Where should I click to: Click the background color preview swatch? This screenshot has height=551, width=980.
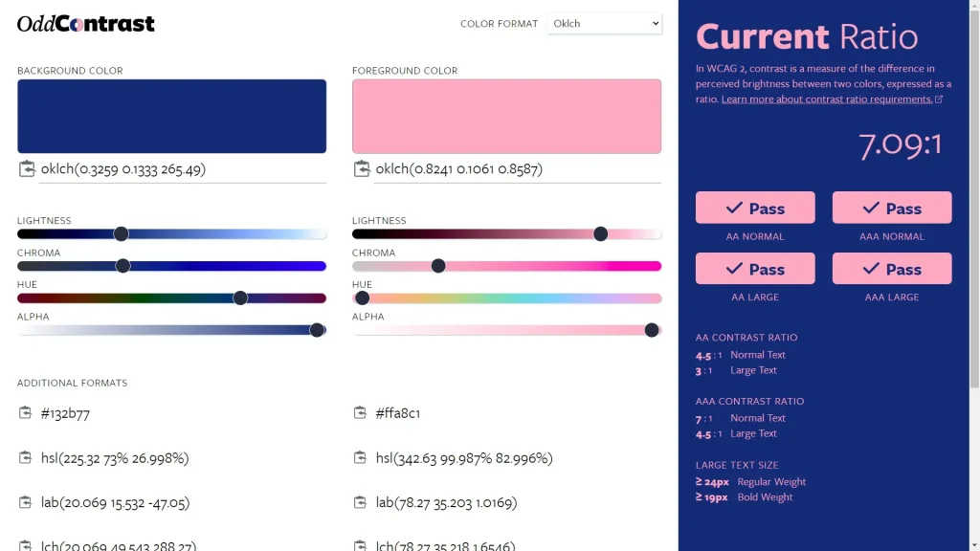coord(171,114)
